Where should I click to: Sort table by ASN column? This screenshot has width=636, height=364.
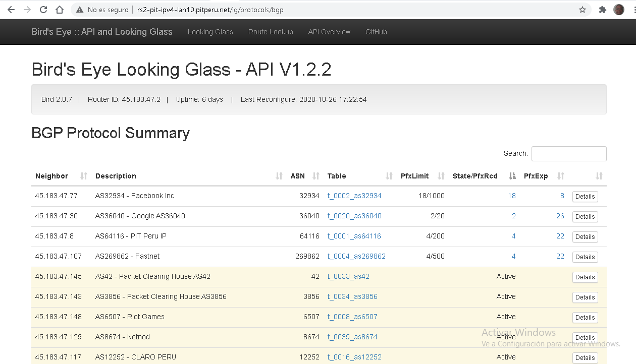pos(305,176)
